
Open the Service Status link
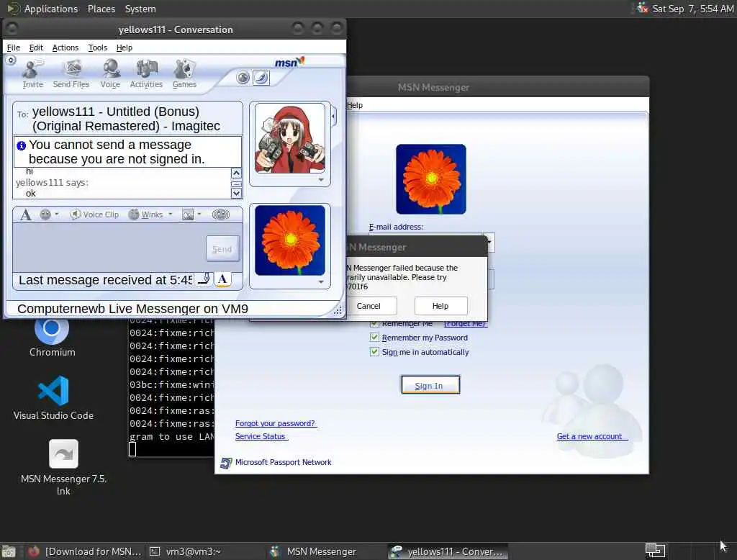tap(261, 436)
